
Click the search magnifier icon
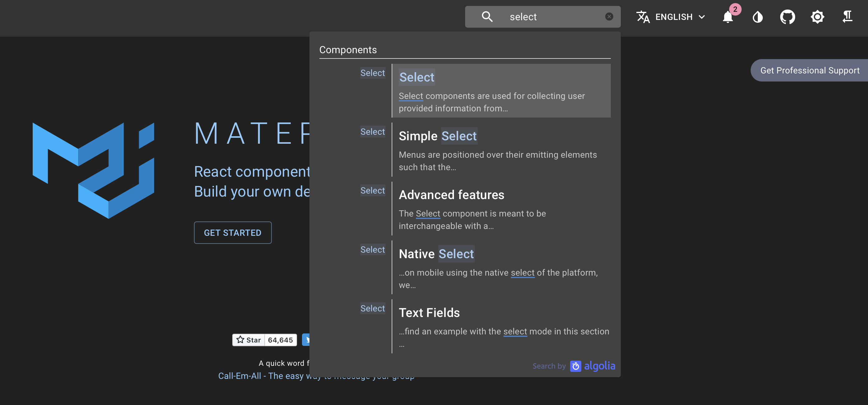487,16
